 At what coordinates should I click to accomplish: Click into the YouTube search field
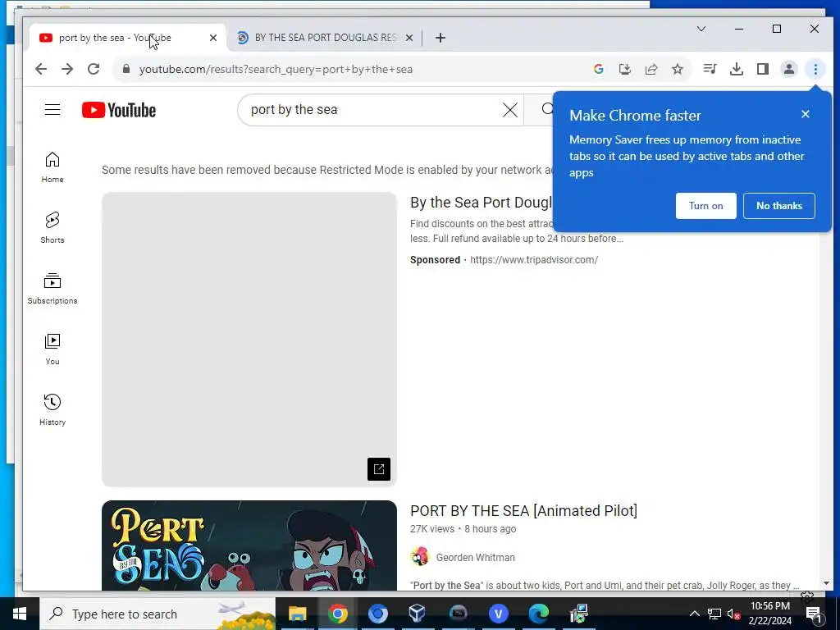(375, 110)
